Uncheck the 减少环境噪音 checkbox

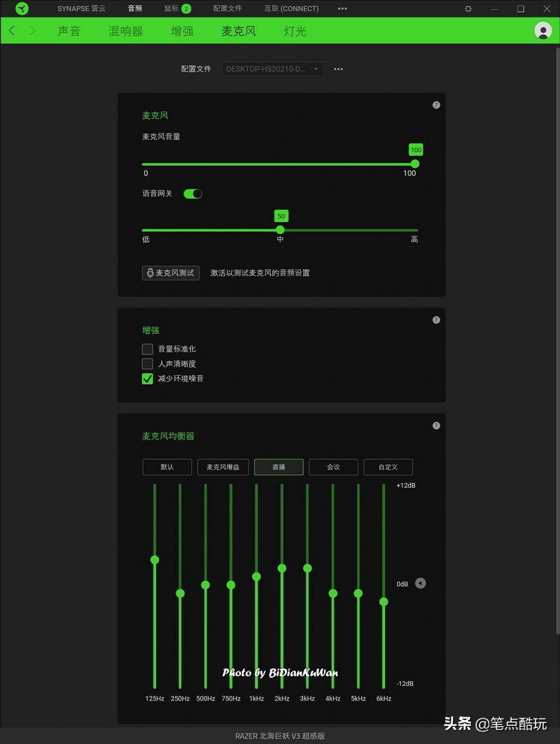pyautogui.click(x=147, y=378)
